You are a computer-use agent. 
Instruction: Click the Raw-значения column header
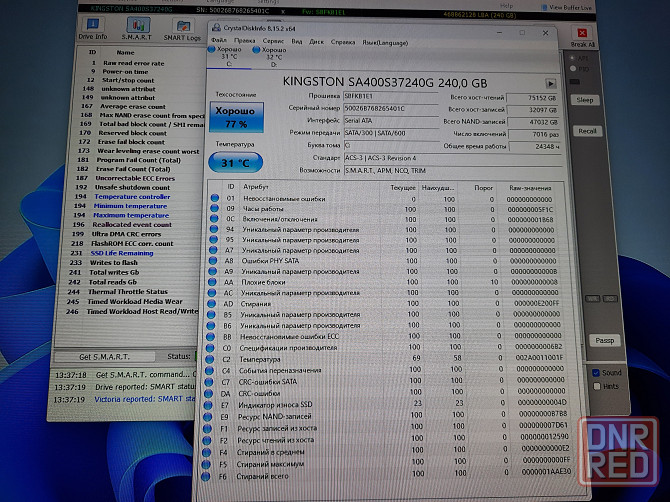click(530, 188)
